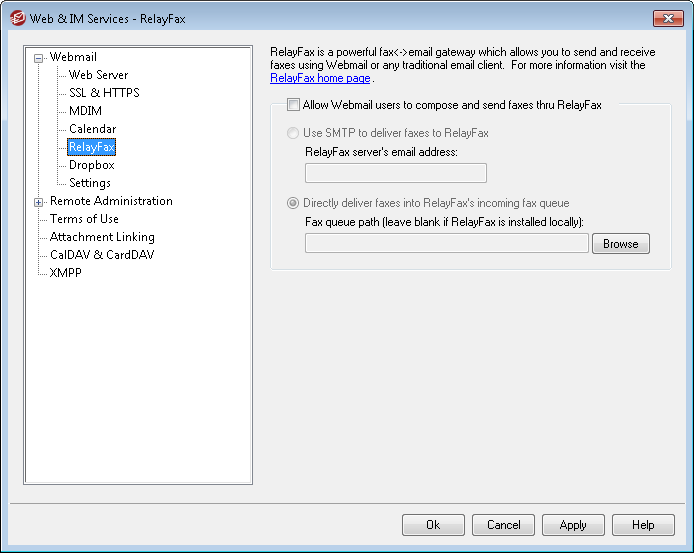Viewport: 694px width, 553px height.
Task: Collapse the Webmail tree node
Action: tap(39, 58)
